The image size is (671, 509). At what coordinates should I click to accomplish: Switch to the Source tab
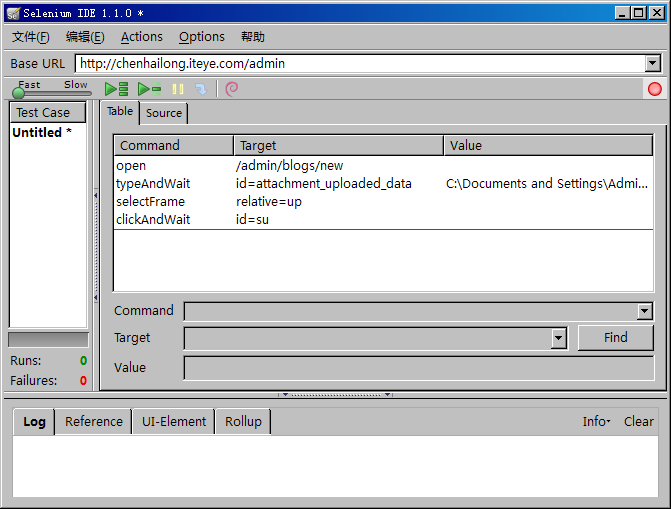[164, 113]
